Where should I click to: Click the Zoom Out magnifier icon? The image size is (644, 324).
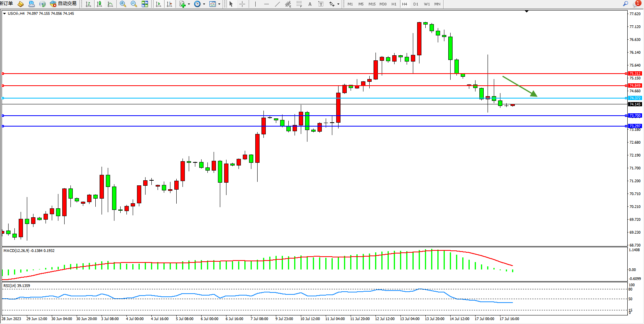(134, 4)
